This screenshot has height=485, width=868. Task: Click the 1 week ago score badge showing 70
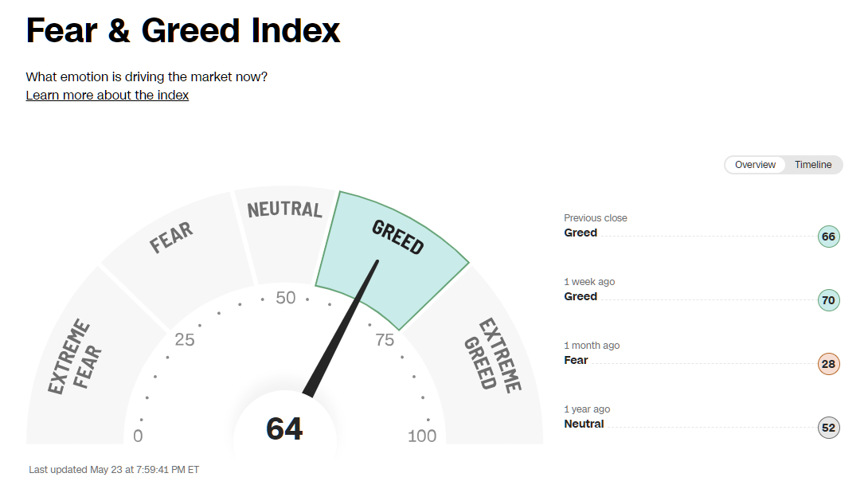828,300
